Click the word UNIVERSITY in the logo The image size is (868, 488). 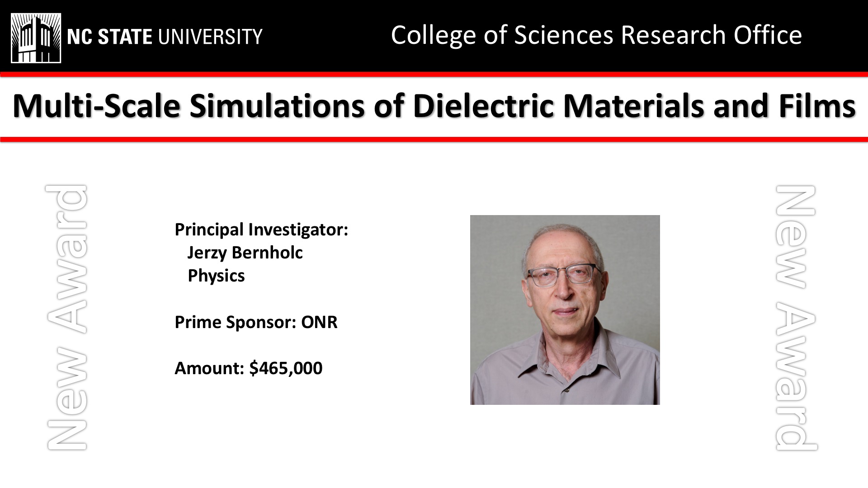click(x=210, y=37)
